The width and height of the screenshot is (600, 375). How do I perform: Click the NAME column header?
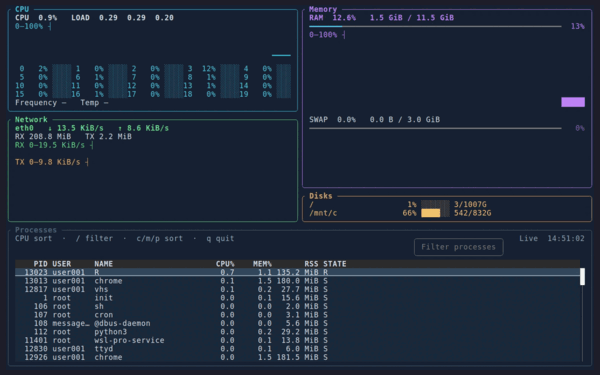pos(104,264)
